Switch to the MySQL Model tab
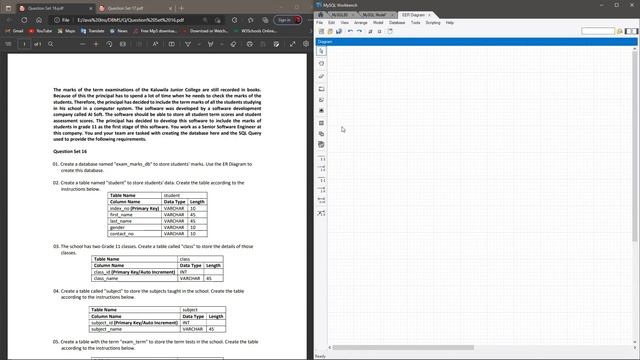640x360 pixels. (374, 15)
